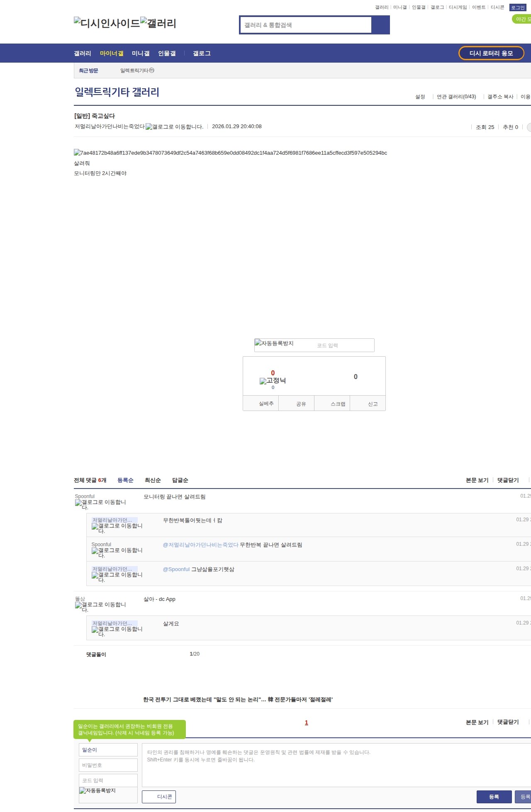Click the gallog icon next to the post author
Screen dimensions: 531x812
174,127
